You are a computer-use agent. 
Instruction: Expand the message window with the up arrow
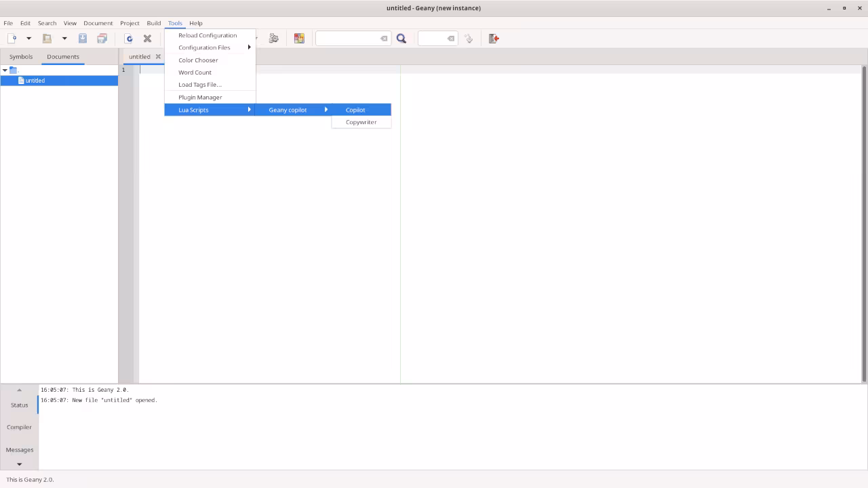[19, 389]
